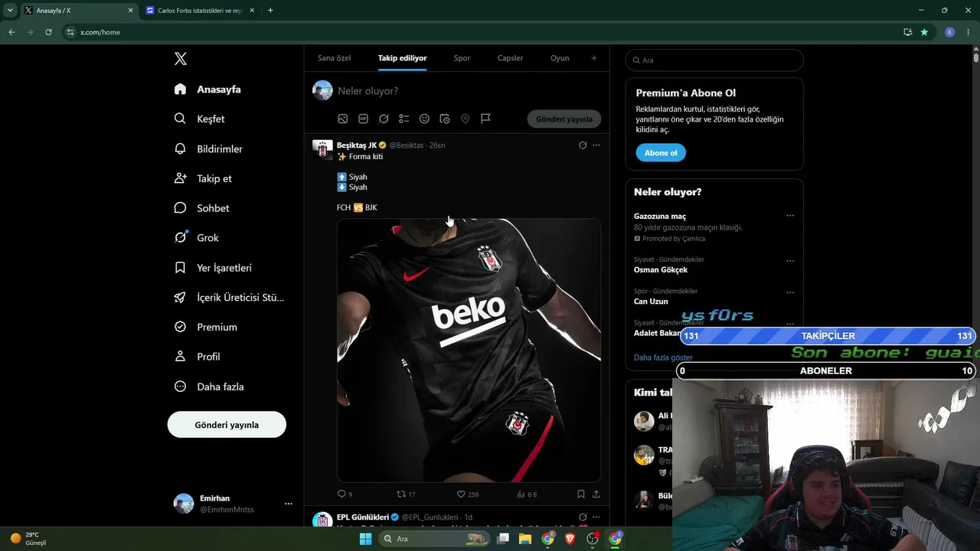980x551 pixels.
Task: Click the Can Uzun trending topic
Action: (651, 302)
